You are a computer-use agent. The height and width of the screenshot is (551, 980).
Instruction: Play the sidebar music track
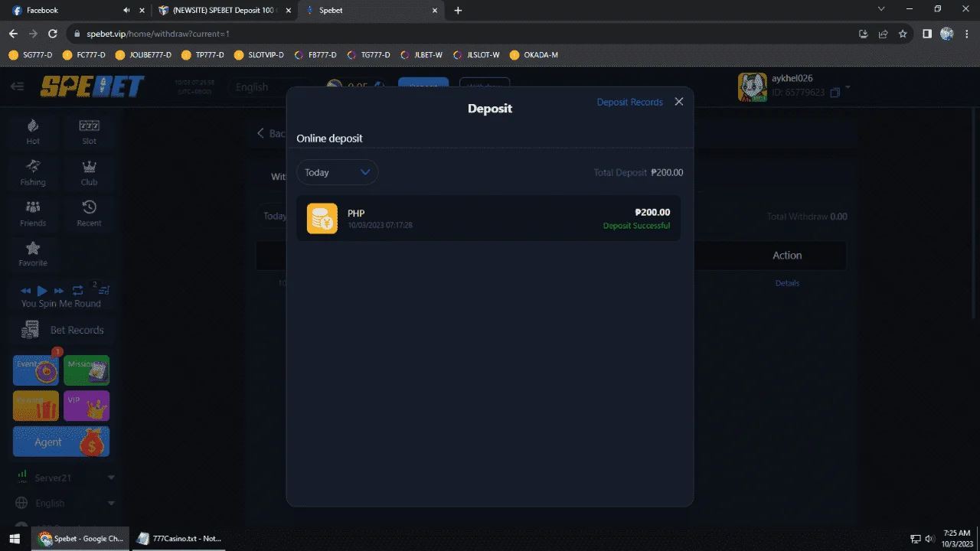[x=42, y=291]
